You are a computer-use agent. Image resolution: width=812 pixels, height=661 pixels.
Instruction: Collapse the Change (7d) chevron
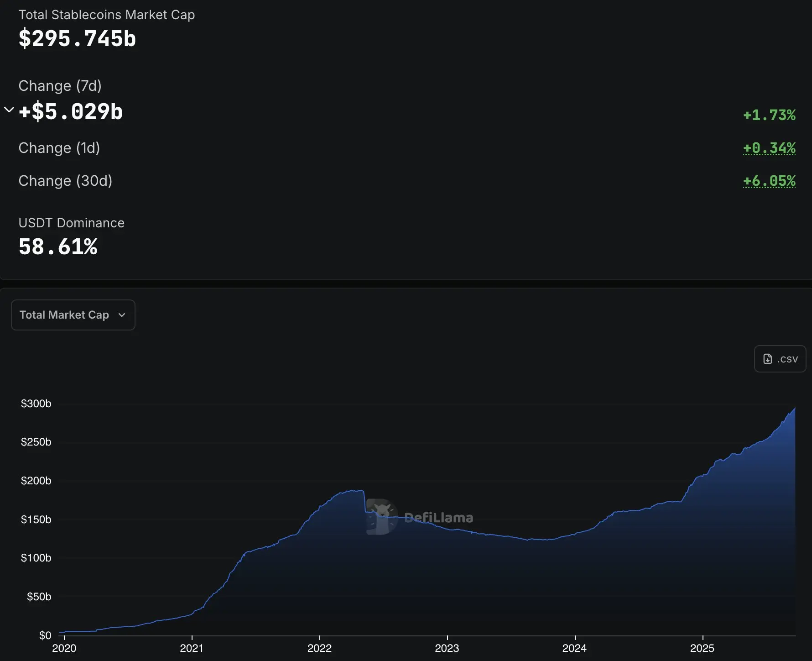(x=9, y=110)
